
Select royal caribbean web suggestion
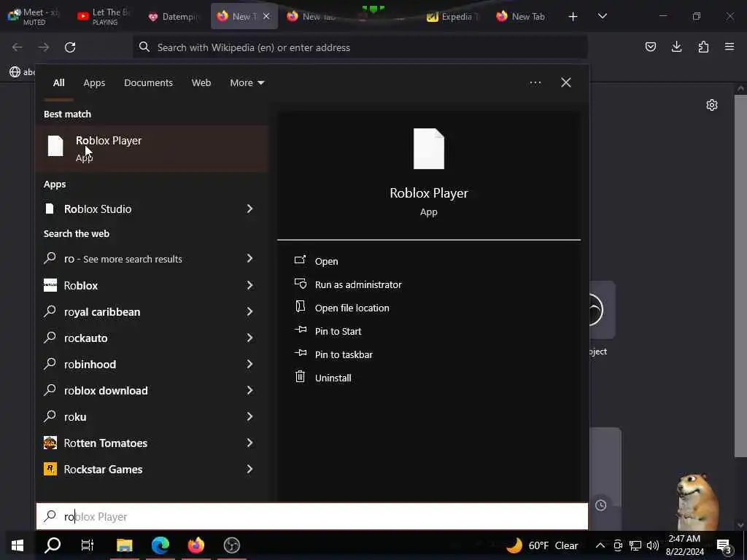point(102,312)
